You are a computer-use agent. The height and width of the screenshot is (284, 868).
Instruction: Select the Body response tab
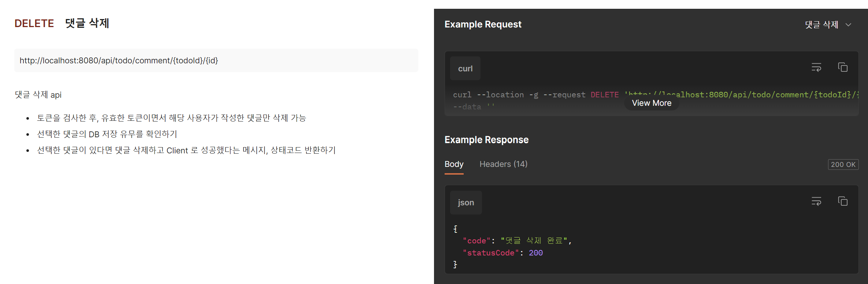pyautogui.click(x=454, y=164)
